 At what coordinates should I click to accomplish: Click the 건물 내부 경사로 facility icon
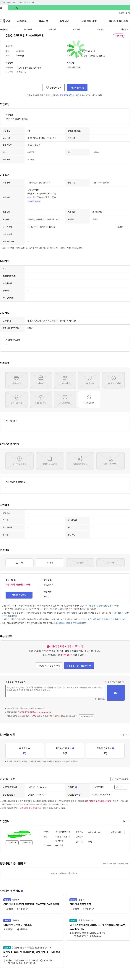point(110,461)
